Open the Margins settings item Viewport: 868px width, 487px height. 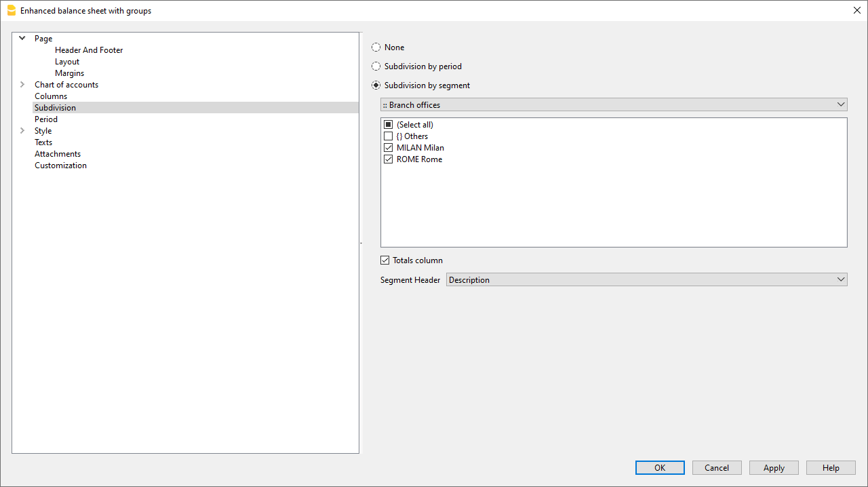[x=69, y=73]
